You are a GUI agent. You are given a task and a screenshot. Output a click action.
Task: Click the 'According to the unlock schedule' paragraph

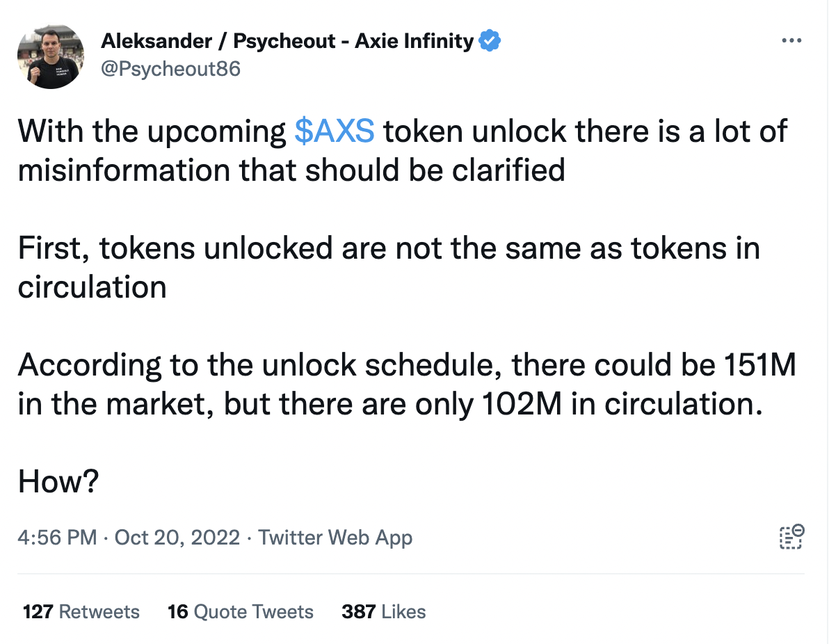(x=407, y=385)
